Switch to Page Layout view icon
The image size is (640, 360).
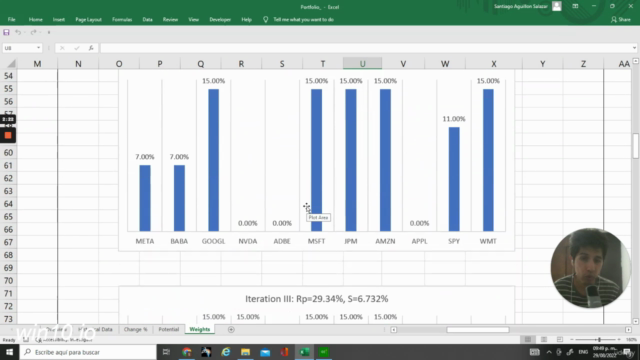(x=544, y=340)
